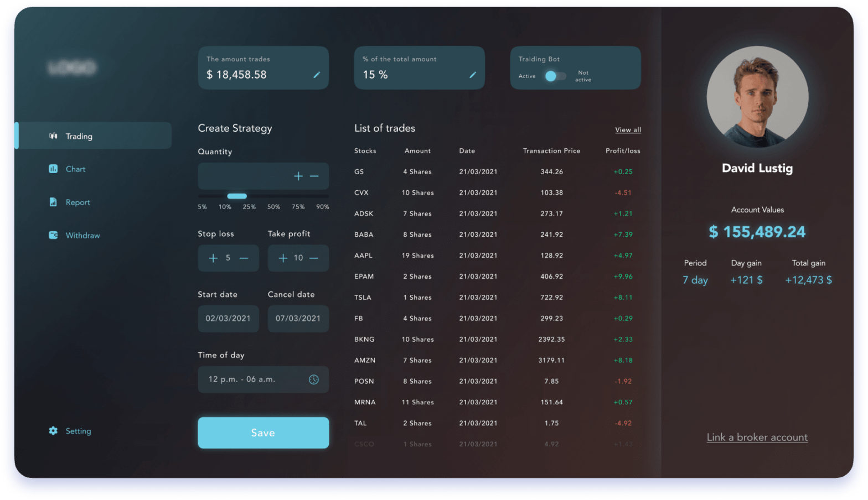Click Link a broker account
Viewport: 868px width, 500px height.
point(757,437)
